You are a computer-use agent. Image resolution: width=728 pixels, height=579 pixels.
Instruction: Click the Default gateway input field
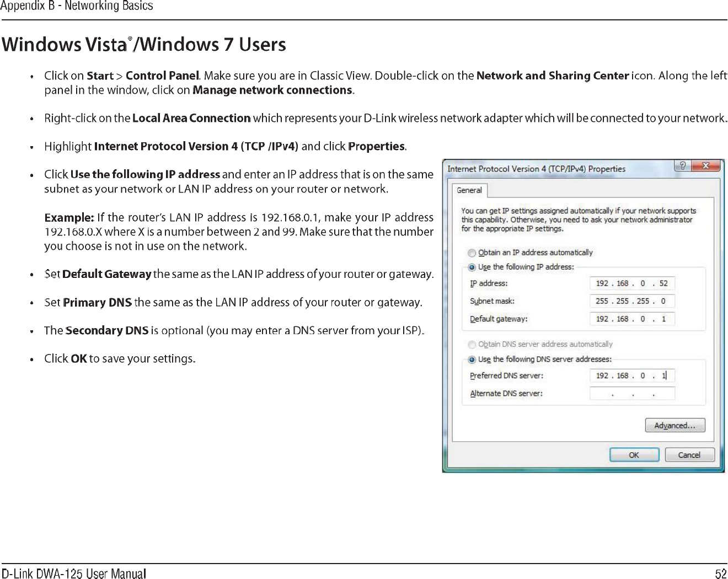(x=632, y=319)
